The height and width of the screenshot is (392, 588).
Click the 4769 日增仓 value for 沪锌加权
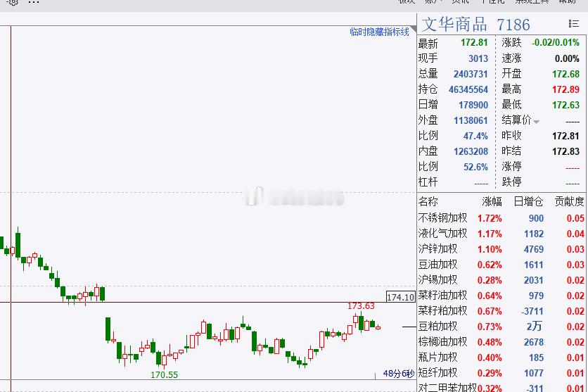(x=534, y=249)
